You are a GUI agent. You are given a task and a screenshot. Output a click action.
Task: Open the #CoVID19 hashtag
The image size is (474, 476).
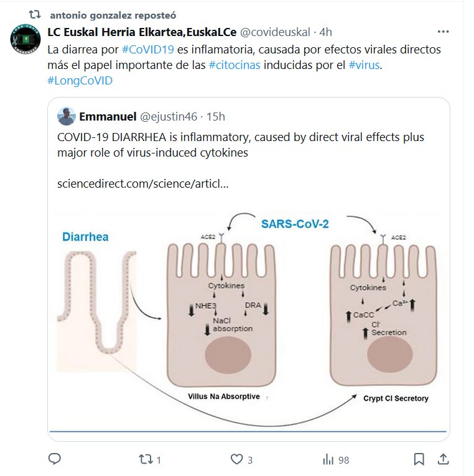(147, 50)
